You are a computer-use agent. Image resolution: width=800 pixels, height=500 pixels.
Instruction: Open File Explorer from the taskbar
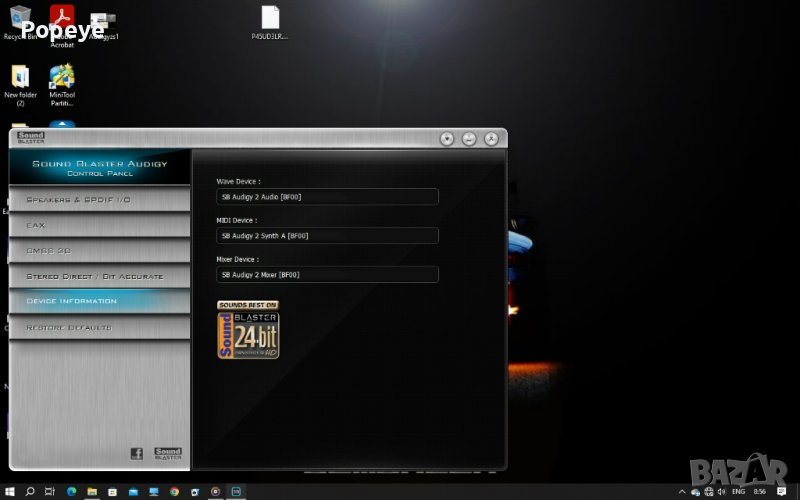tap(92, 491)
